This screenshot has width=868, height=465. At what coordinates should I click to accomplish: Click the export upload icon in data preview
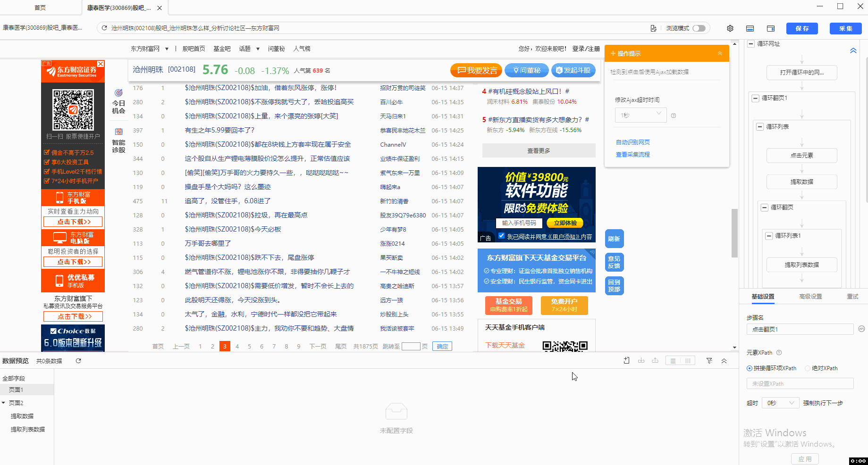coord(655,361)
